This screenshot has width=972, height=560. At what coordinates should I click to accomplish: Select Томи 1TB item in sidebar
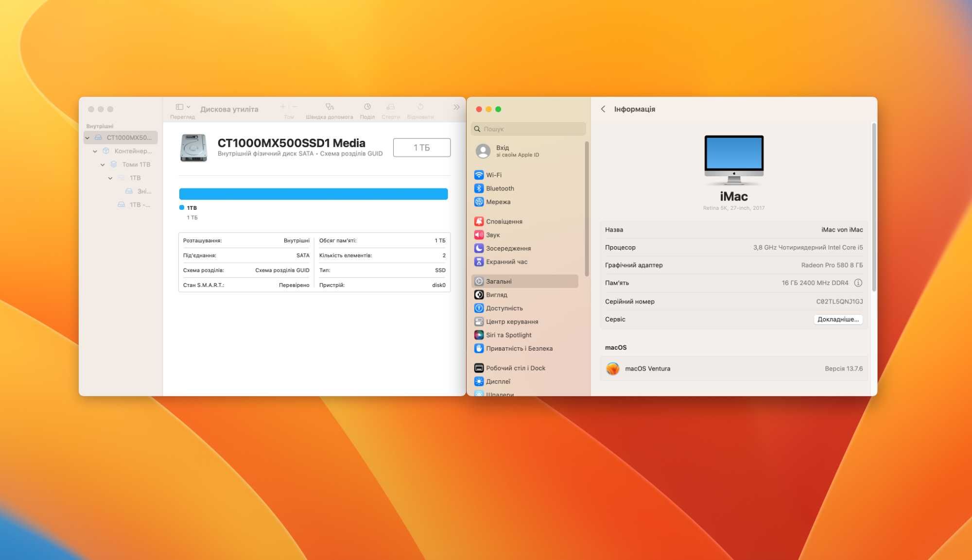(131, 165)
